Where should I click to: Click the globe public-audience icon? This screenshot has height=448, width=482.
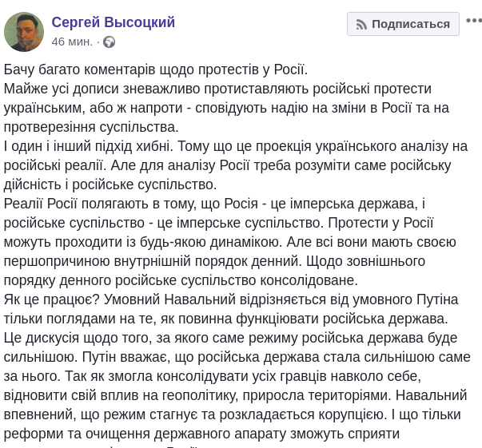[110, 42]
